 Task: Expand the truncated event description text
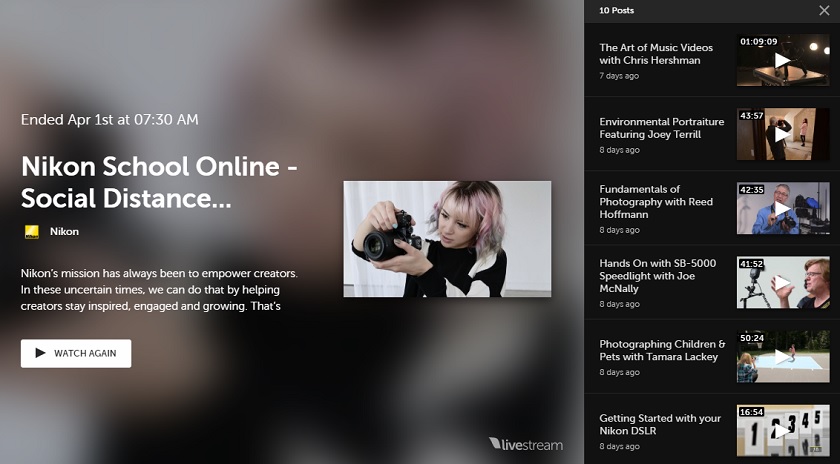click(x=159, y=289)
